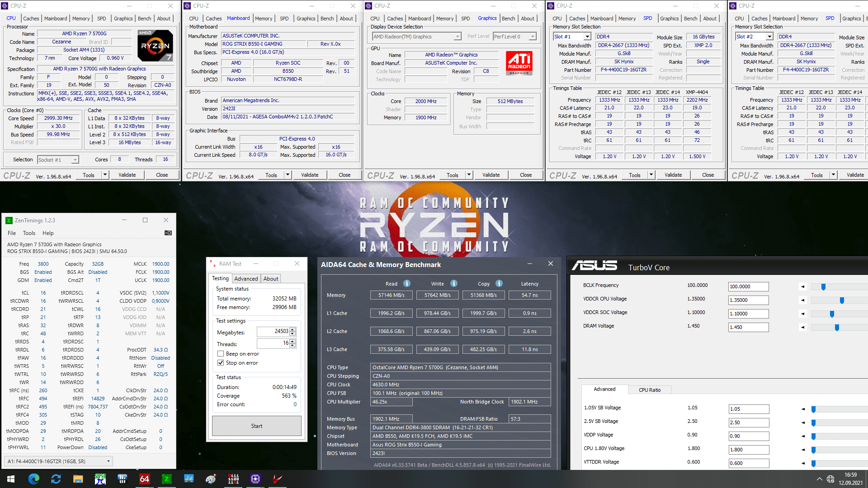Click Validate in the first CPU-Z window
Image resolution: width=868 pixels, height=488 pixels.
coord(127,175)
